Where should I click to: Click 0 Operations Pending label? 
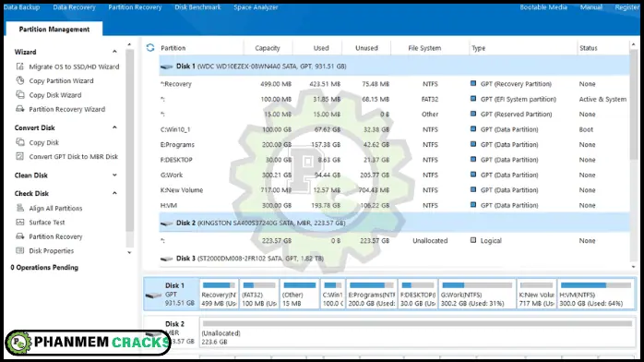[x=44, y=268]
